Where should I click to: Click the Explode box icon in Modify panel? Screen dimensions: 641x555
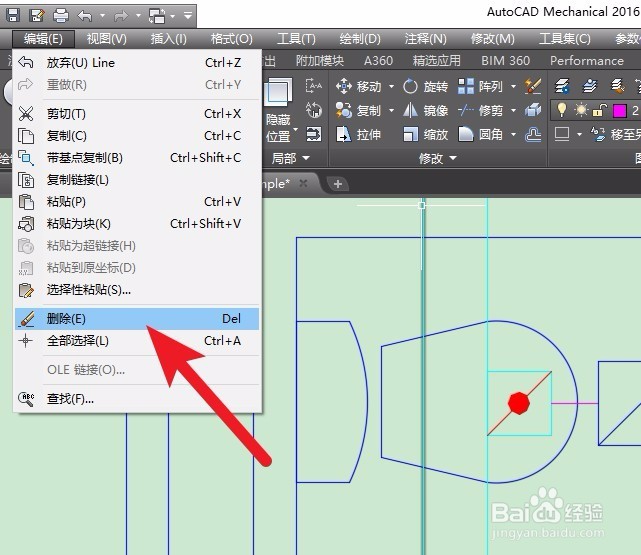[x=533, y=110]
